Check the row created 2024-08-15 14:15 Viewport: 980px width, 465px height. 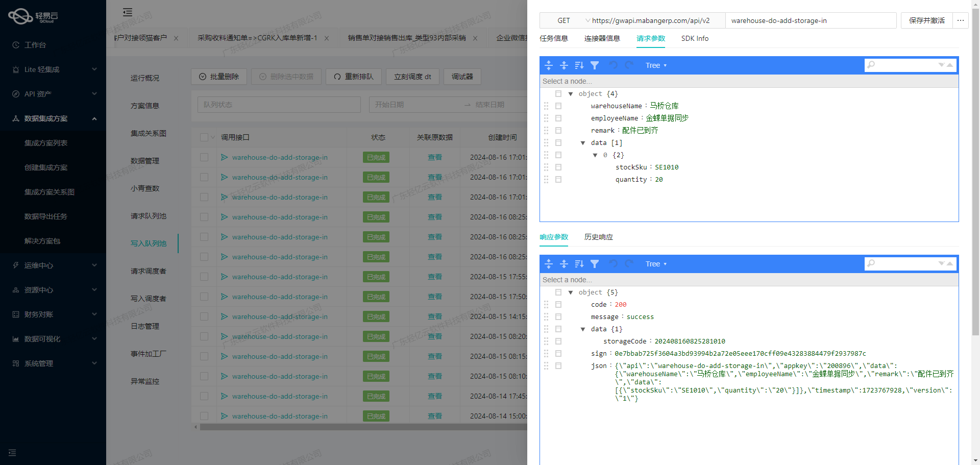[x=204, y=316]
